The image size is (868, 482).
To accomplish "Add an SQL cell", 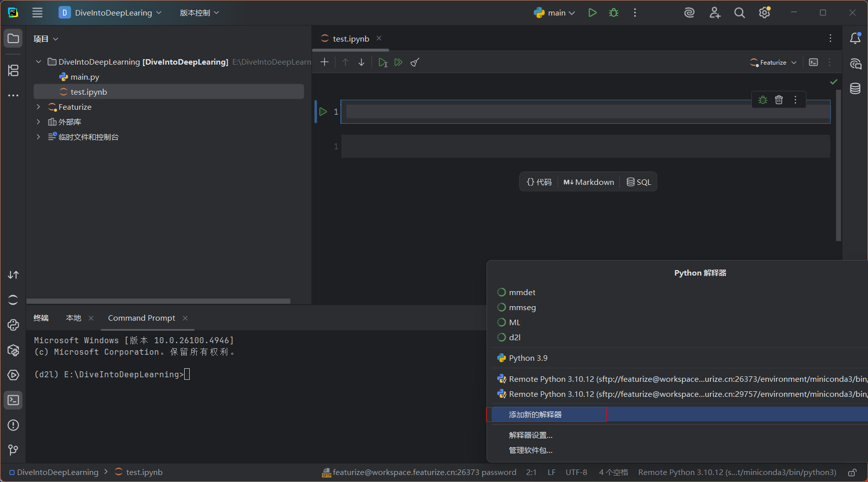I will (639, 182).
